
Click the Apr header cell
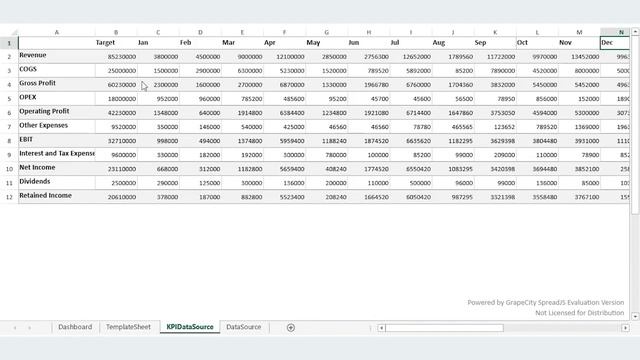[284, 42]
